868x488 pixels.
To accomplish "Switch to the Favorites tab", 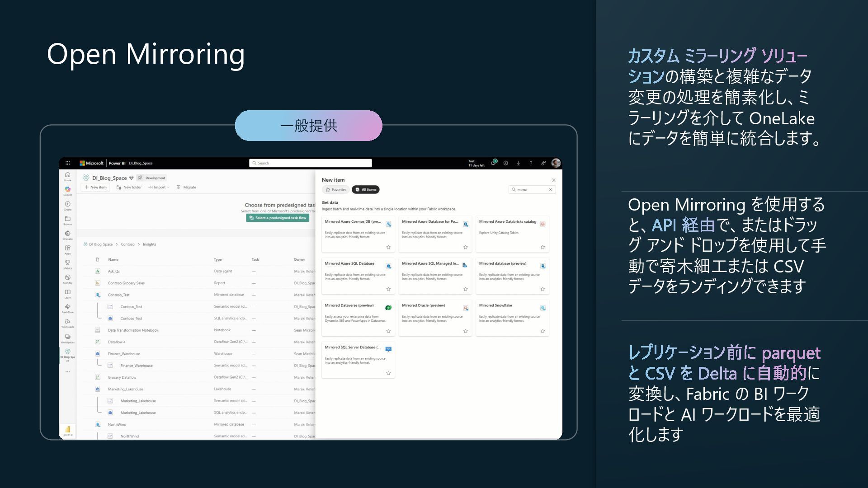I will click(x=336, y=190).
